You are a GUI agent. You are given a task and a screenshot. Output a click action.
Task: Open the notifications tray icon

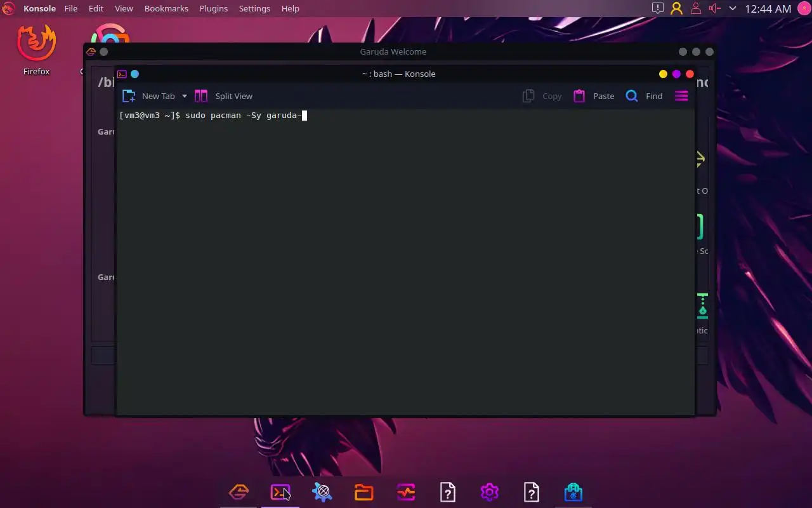click(x=658, y=8)
